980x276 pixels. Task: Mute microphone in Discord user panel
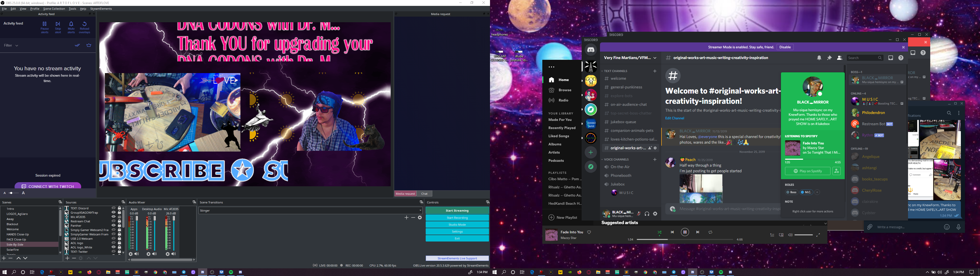pyautogui.click(x=639, y=214)
